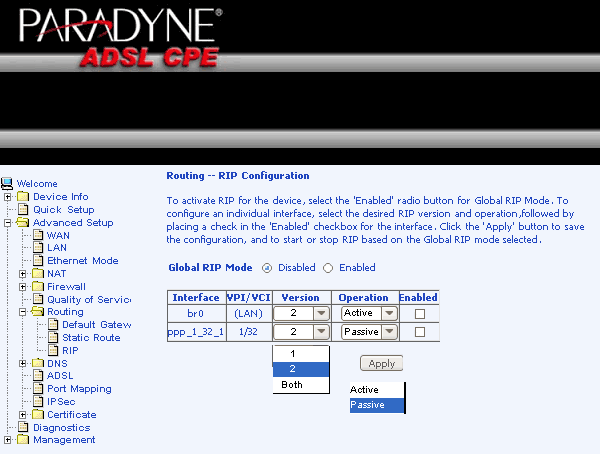Open the Version dropdown for br0

pyautogui.click(x=302, y=314)
